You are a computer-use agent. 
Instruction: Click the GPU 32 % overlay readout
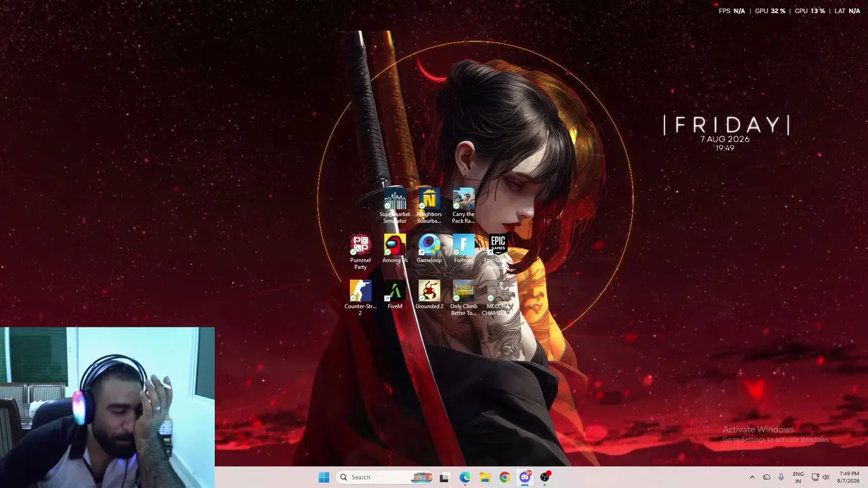pos(770,11)
